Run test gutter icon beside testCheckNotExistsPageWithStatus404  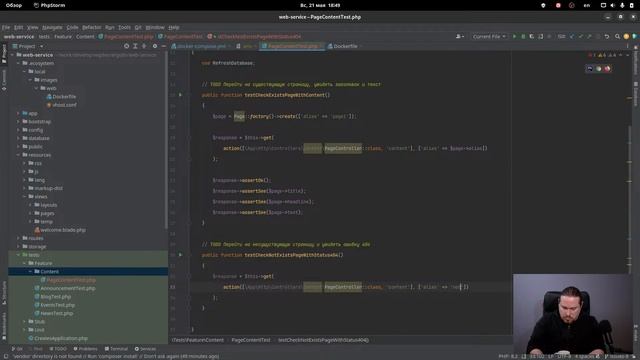pyautogui.click(x=180, y=255)
